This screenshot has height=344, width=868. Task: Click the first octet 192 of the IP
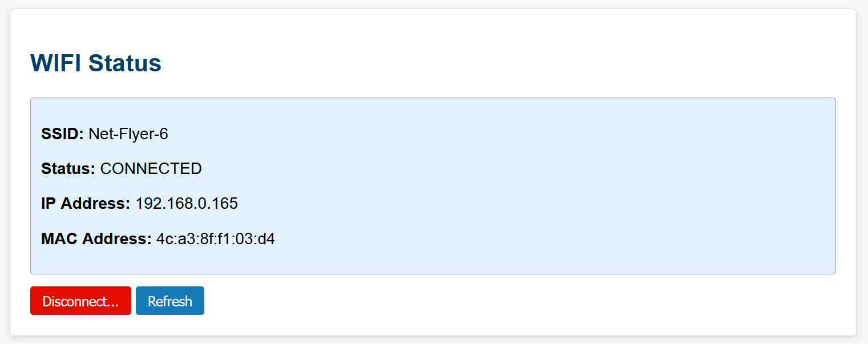click(x=147, y=204)
